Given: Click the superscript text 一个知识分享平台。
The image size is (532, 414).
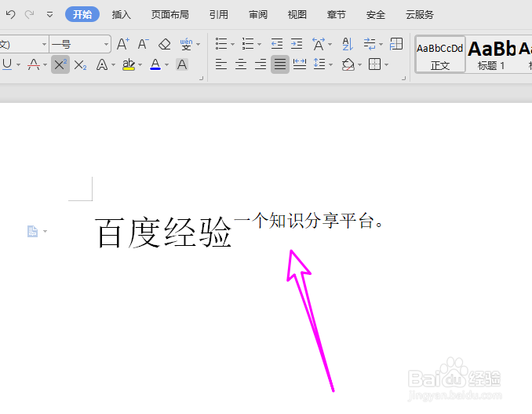Looking at the screenshot, I should coord(308,221).
